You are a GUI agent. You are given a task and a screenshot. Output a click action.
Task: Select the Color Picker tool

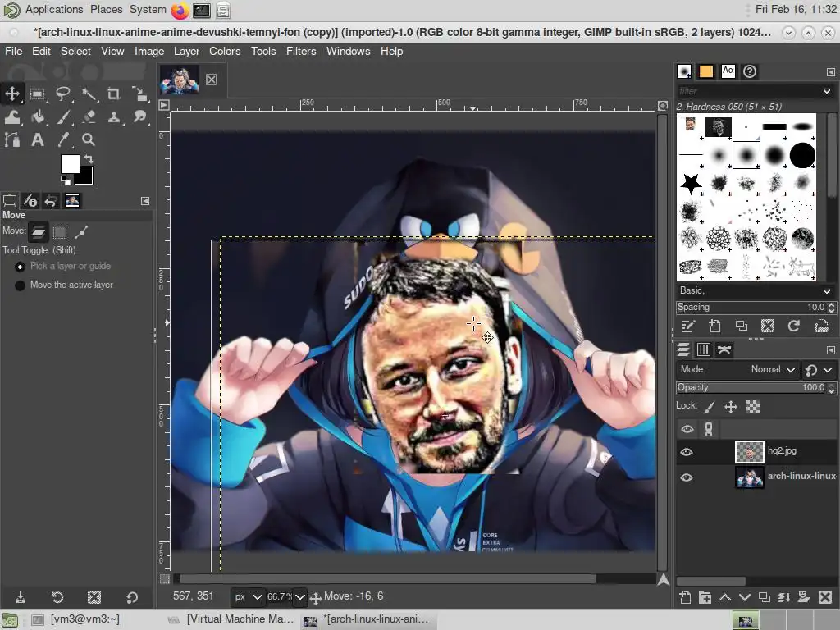(63, 139)
